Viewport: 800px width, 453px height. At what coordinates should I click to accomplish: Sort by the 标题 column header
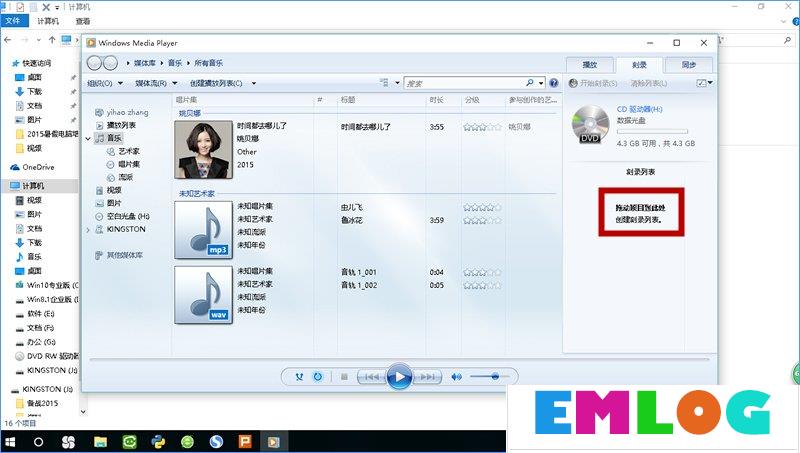348,99
